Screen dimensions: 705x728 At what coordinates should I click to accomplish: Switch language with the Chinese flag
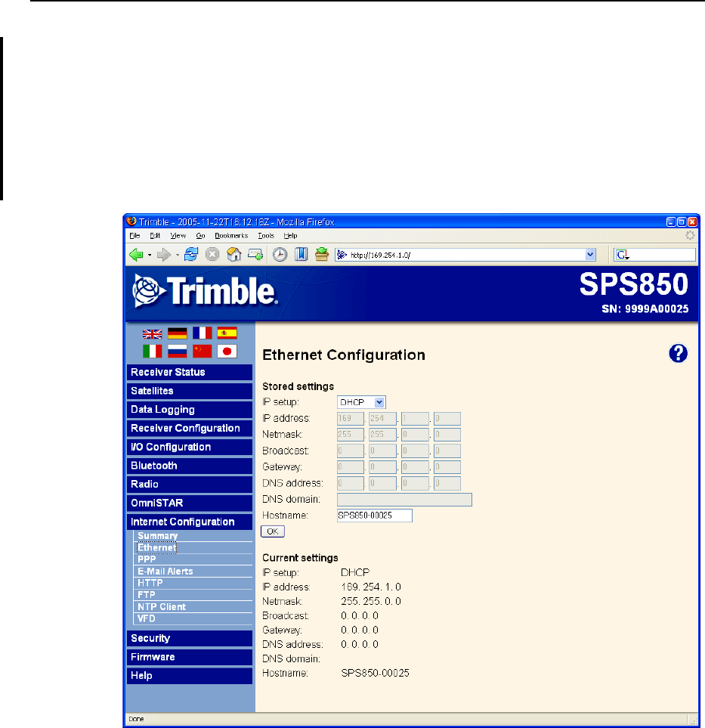tap(203, 351)
